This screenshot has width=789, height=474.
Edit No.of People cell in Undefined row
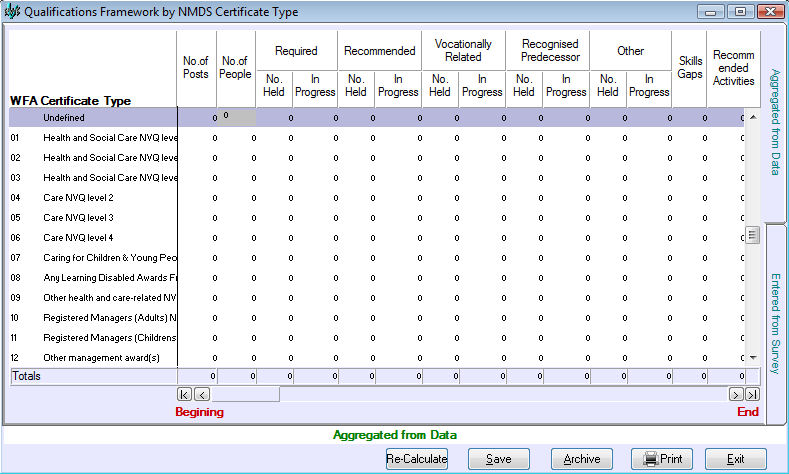pyautogui.click(x=236, y=118)
